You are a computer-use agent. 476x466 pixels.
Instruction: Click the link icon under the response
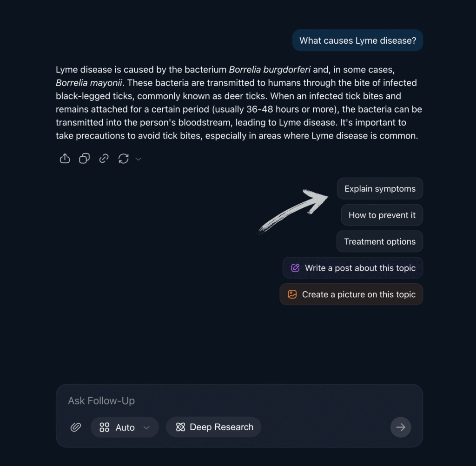[104, 158]
